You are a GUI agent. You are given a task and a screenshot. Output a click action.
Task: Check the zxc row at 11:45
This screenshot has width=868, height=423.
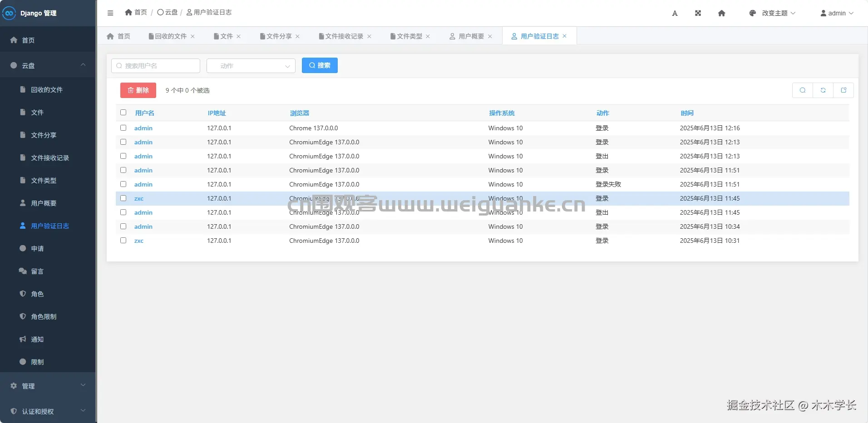pos(123,198)
